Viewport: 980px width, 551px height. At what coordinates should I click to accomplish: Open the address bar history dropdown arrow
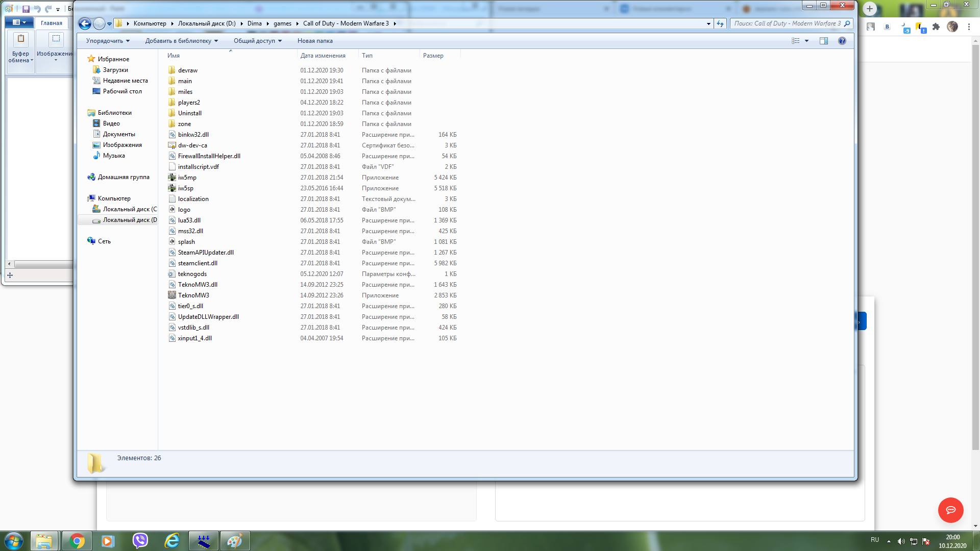coord(708,23)
